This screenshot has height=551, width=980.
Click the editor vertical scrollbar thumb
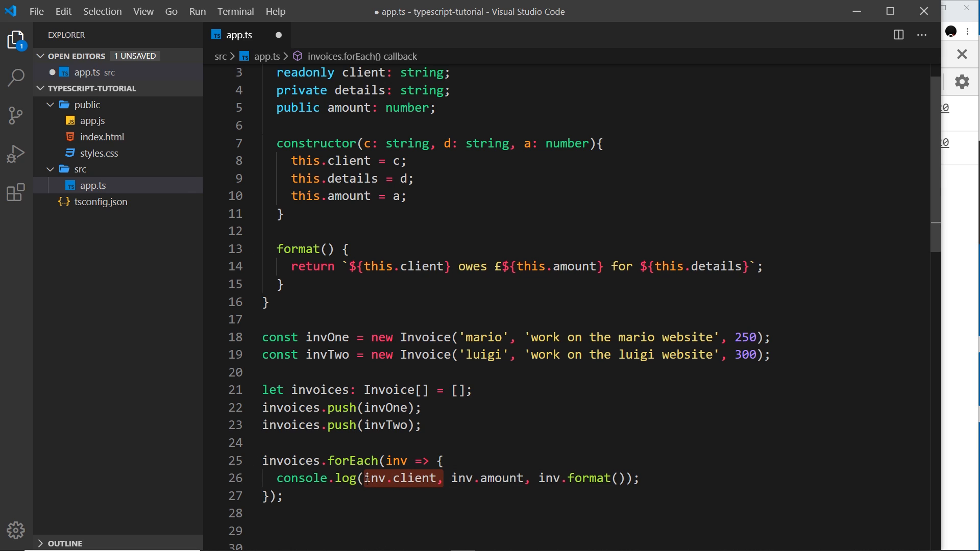[x=935, y=163]
